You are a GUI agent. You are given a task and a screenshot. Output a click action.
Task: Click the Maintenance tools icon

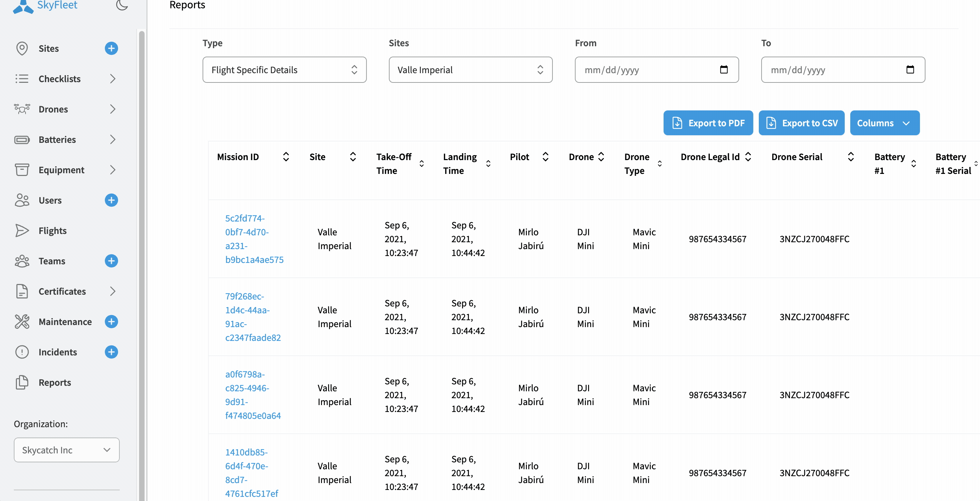[x=22, y=322]
